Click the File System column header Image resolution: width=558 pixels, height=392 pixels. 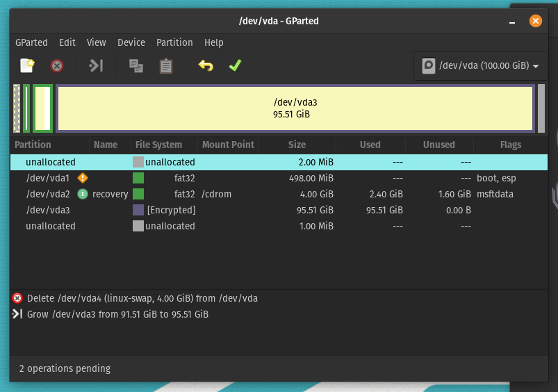[x=158, y=145]
